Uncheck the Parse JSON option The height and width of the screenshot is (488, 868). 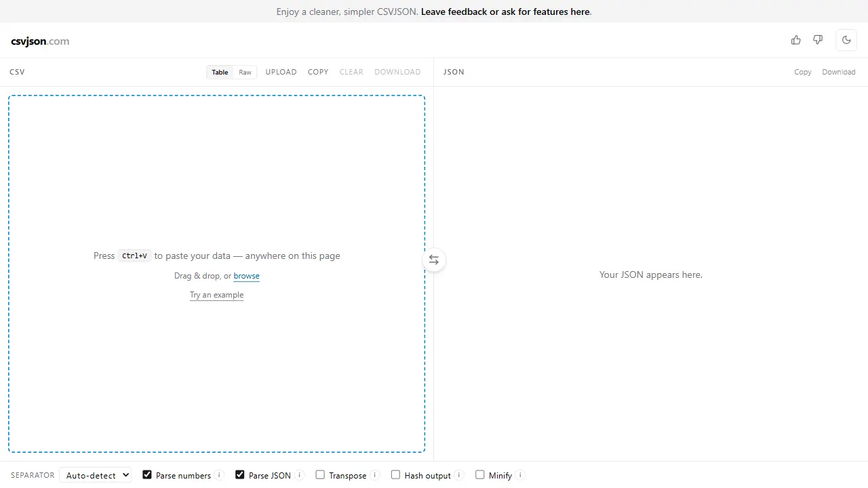pyautogui.click(x=240, y=475)
